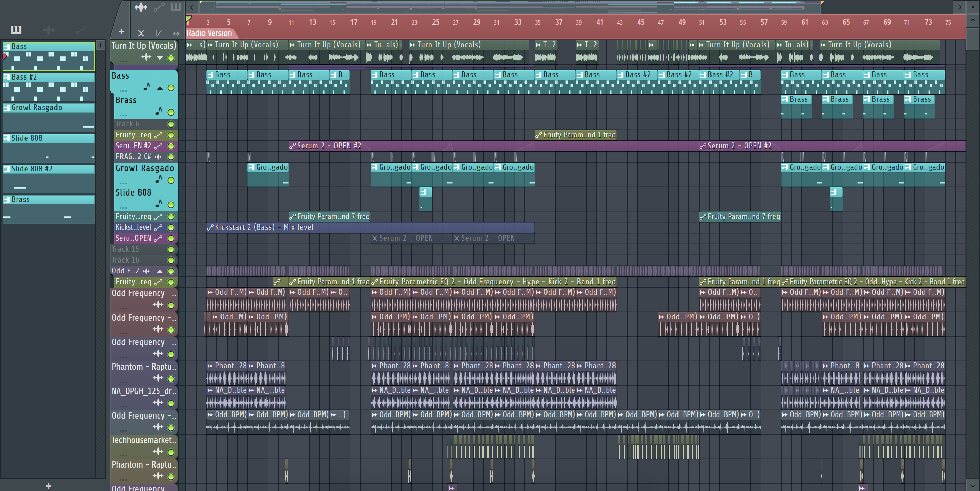Click the waveform icon on FRAG..2 C# track

tap(158, 157)
